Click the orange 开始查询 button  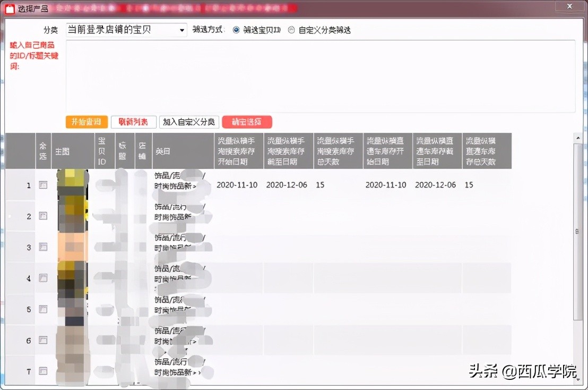tap(87, 122)
